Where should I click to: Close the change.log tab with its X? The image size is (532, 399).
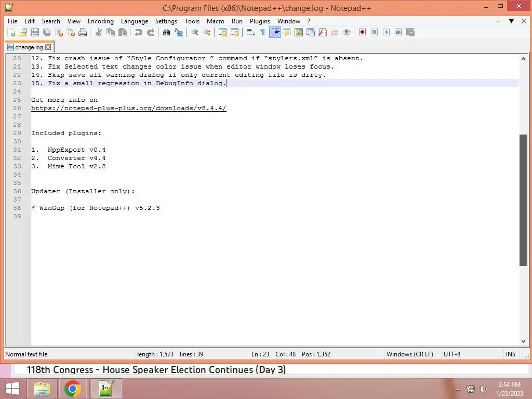pos(48,47)
